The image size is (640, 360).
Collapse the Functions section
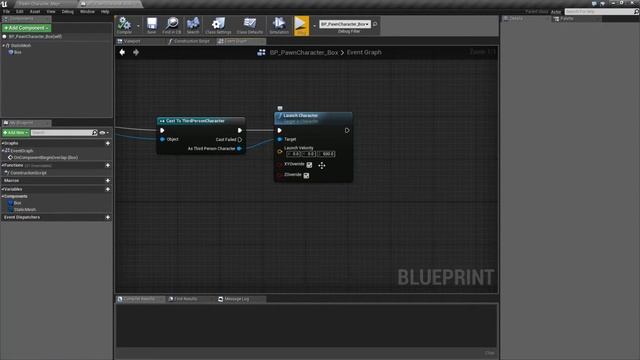(3, 165)
